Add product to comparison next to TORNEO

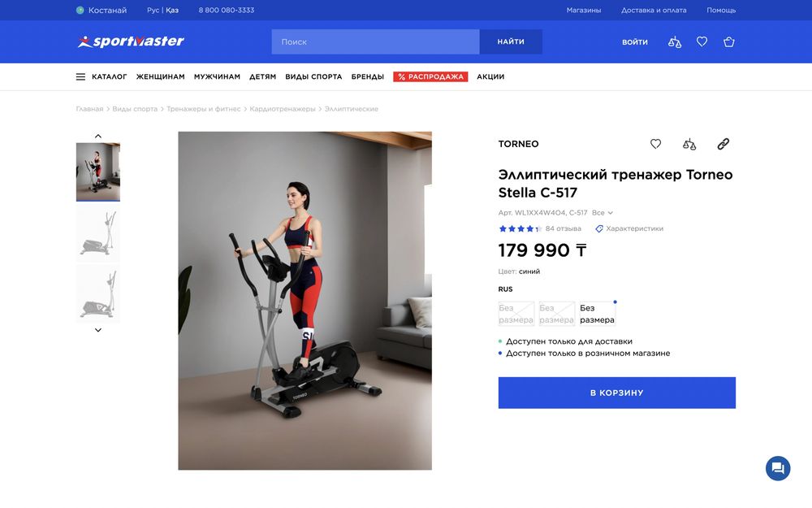pos(689,144)
